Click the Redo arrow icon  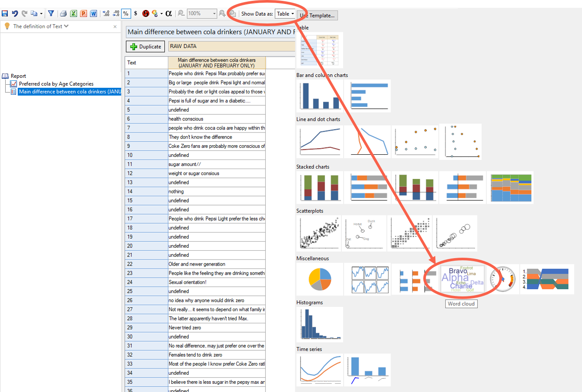click(24, 13)
